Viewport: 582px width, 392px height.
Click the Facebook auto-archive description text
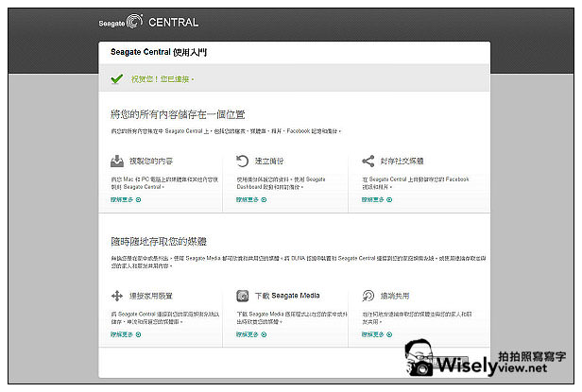pos(416,183)
